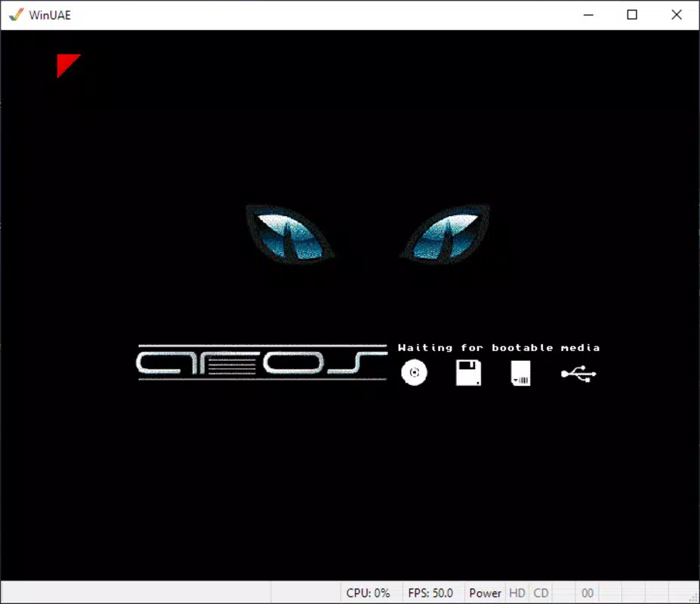Click the window resize grip in status bar
700x604 pixels.
tap(693, 598)
